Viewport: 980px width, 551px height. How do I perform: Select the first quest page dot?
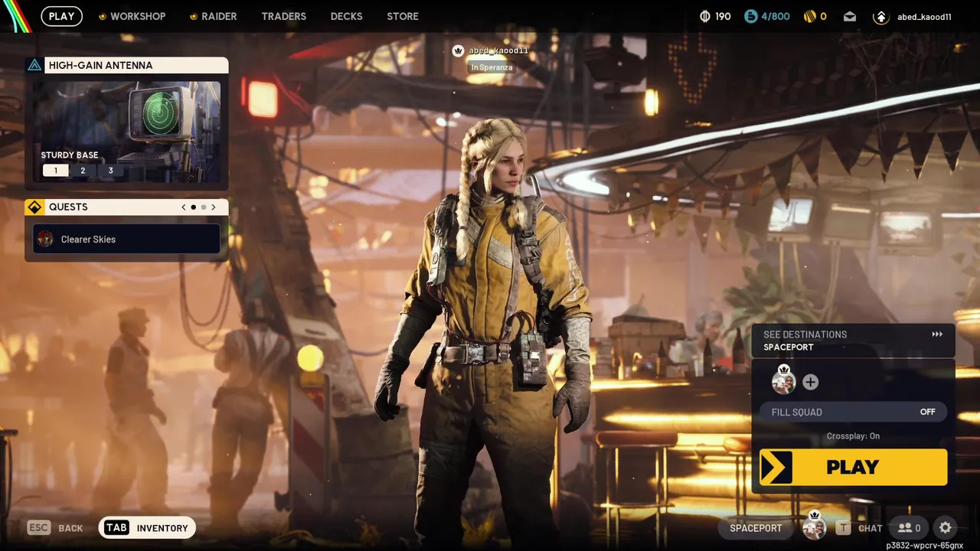193,207
